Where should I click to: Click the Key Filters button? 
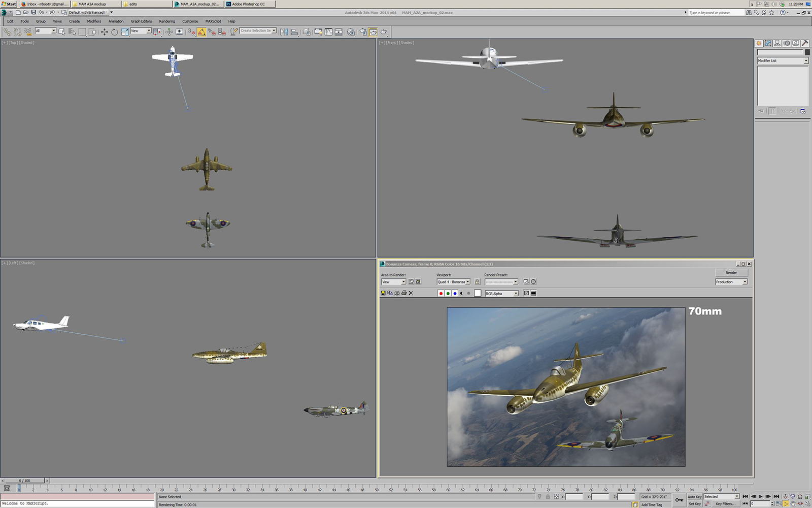pos(725,504)
